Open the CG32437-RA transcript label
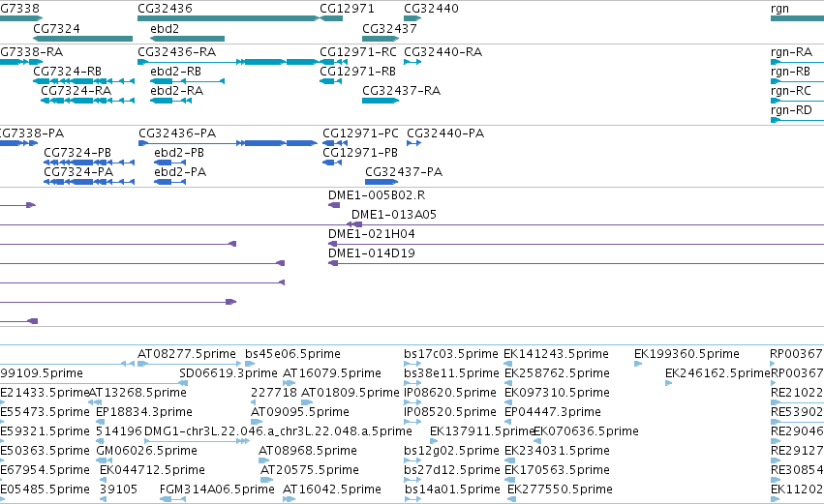The height and width of the screenshot is (504, 824). (401, 91)
